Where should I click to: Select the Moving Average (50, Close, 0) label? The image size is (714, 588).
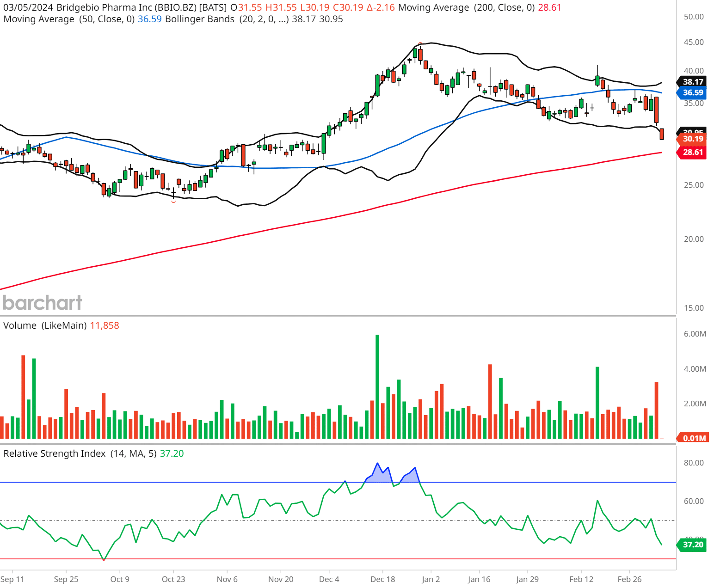click(x=69, y=19)
